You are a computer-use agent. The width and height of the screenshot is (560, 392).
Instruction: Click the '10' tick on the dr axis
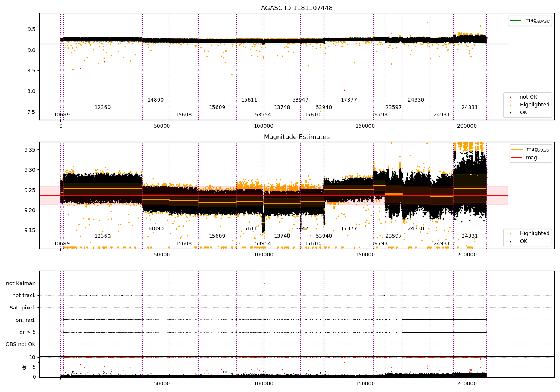click(32, 358)
